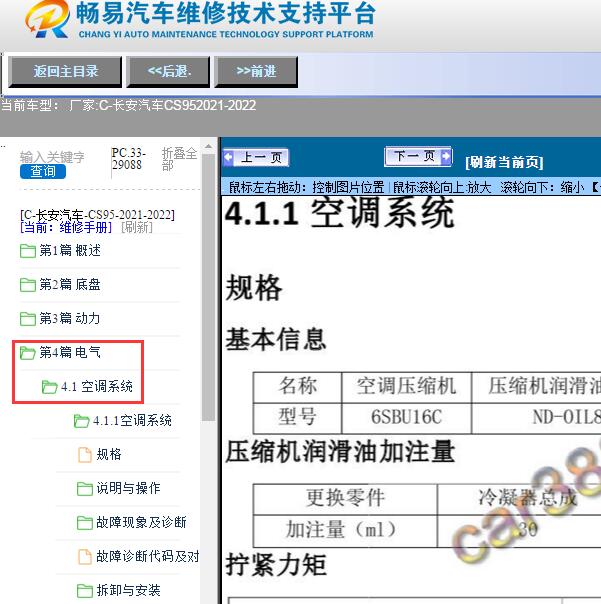Screen dimensions: 601x604
Task: Click the blue 查询 search button
Action: (x=43, y=171)
